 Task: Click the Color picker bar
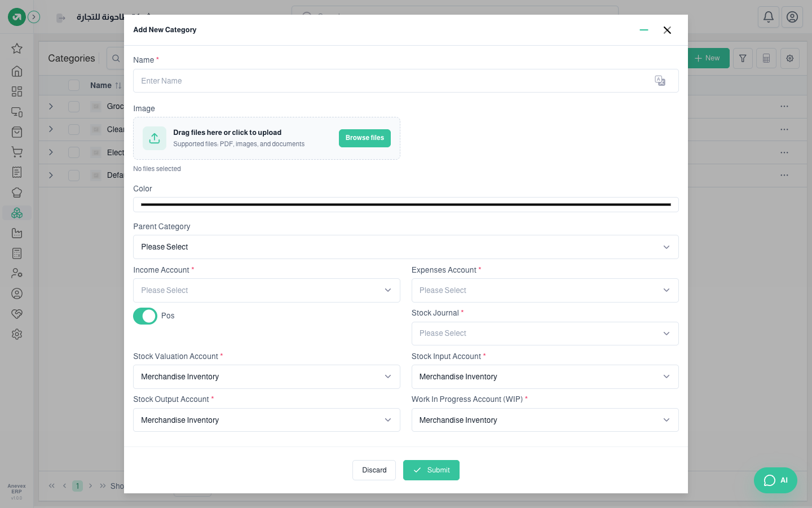click(405, 205)
